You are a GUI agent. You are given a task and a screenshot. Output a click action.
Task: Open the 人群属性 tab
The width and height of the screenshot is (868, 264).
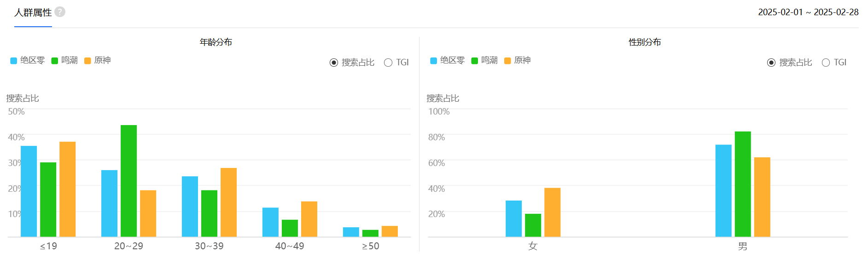33,12
